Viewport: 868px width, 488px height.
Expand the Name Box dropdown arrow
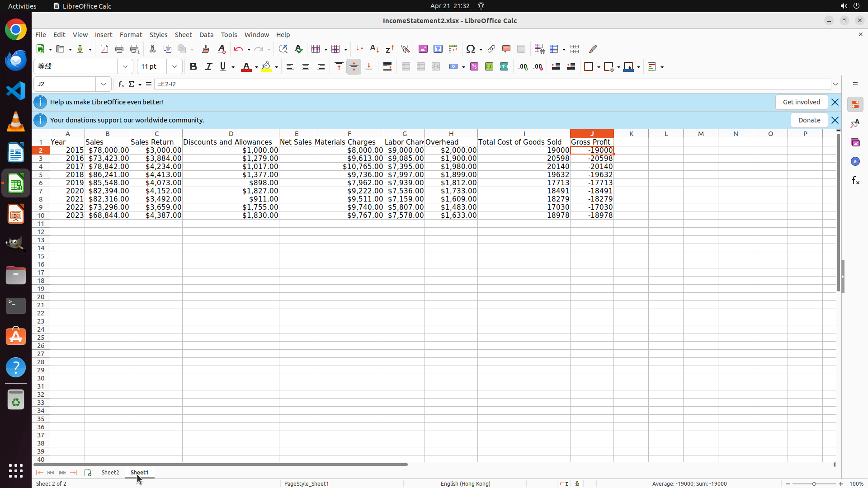tap(104, 84)
